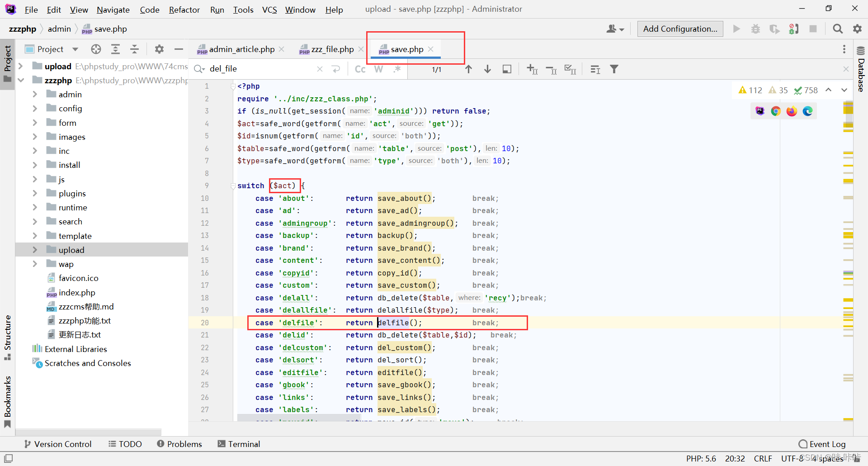This screenshot has width=868, height=466.
Task: Jump to previous search occurrence arrow
Action: (x=468, y=69)
